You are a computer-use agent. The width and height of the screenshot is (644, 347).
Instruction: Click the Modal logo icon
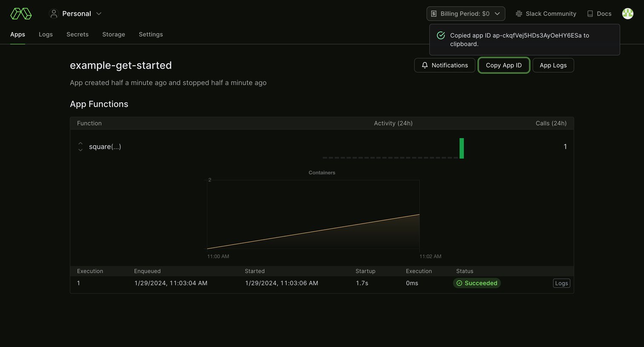(21, 14)
